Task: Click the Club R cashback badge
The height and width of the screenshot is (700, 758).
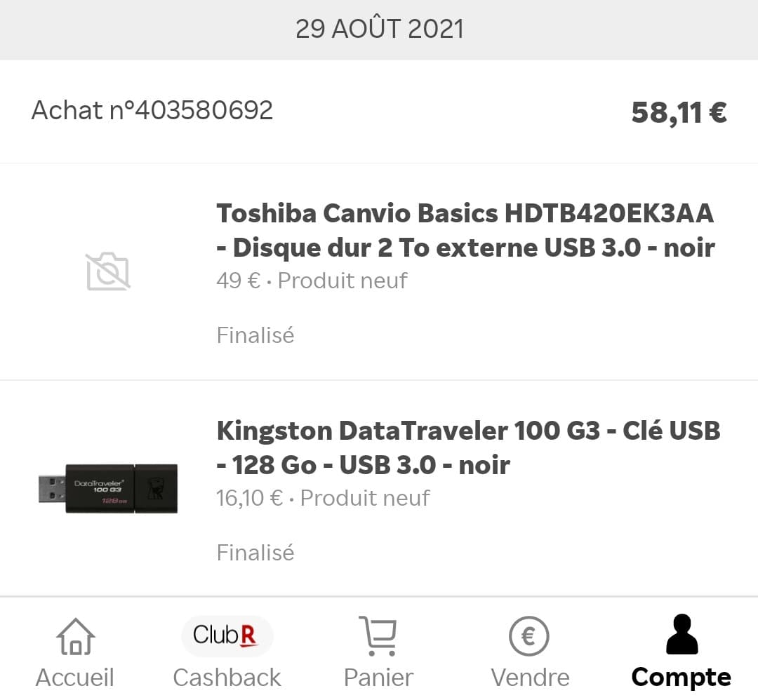Action: (x=227, y=635)
